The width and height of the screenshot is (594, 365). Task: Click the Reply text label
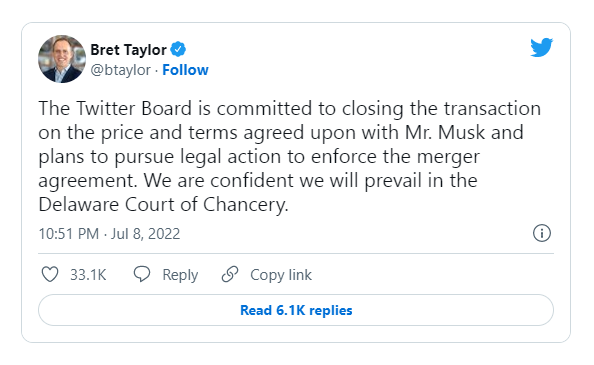coord(180,275)
